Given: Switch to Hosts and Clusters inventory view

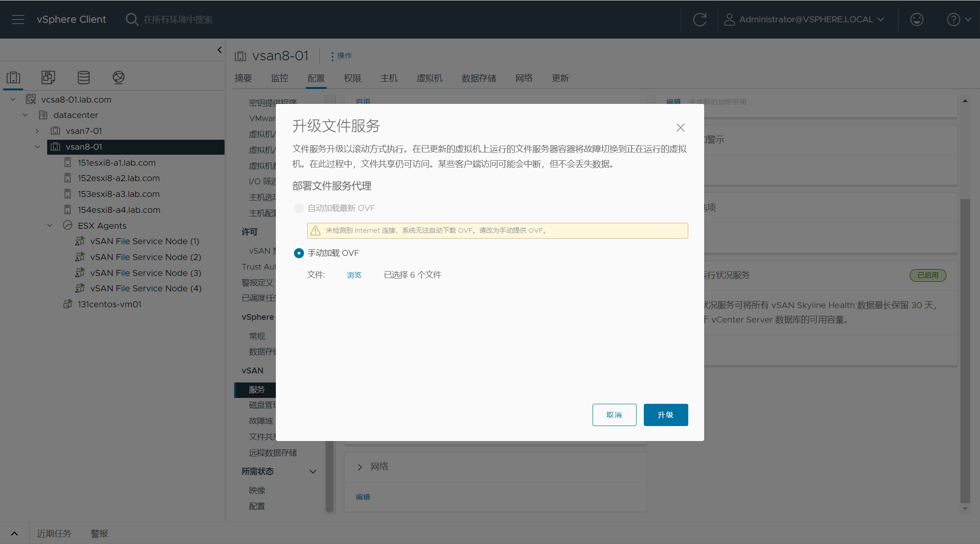Looking at the screenshot, I should (x=14, y=78).
